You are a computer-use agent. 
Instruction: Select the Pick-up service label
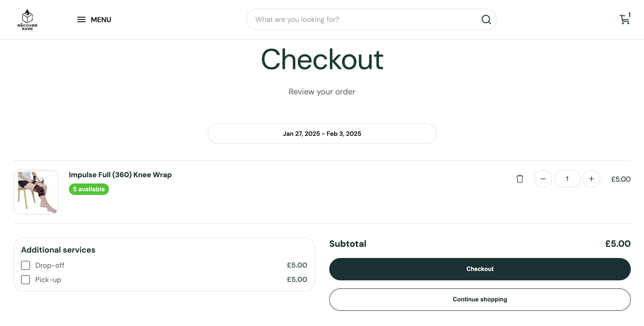[x=48, y=279]
